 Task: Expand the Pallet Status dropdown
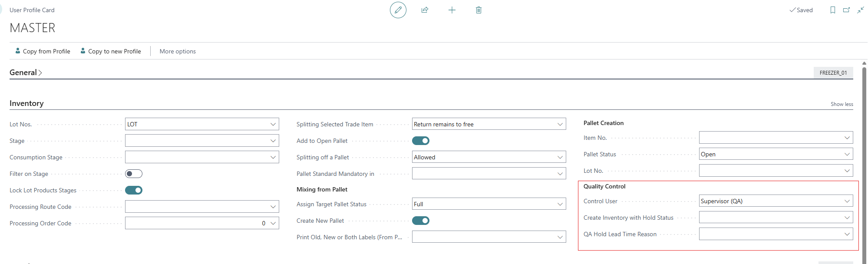coord(847,154)
